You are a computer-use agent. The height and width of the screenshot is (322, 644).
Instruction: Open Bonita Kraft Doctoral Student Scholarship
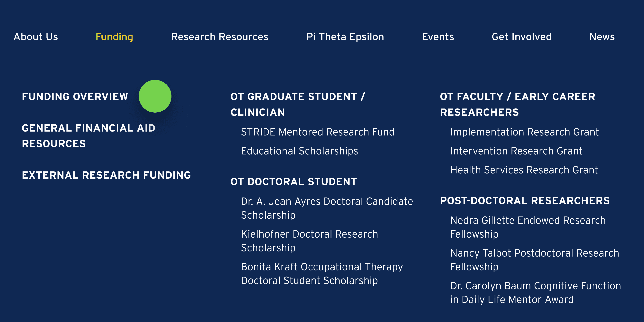[322, 274]
